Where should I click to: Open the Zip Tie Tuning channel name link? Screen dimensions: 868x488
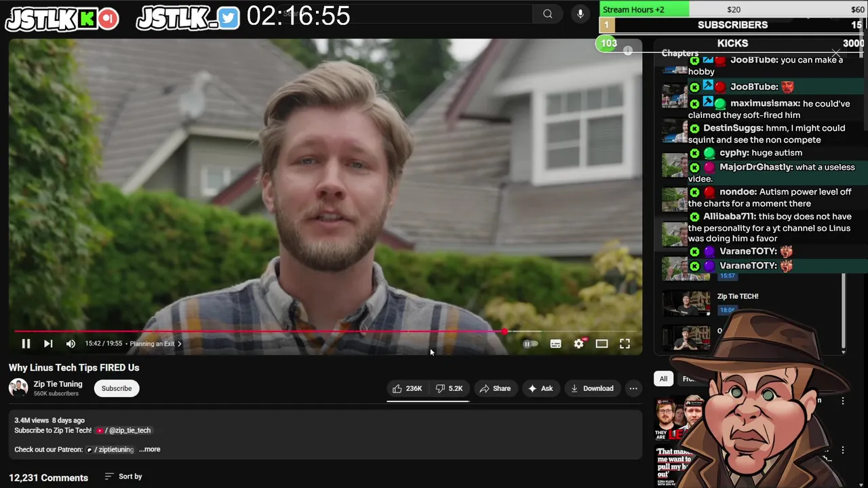pos(58,384)
